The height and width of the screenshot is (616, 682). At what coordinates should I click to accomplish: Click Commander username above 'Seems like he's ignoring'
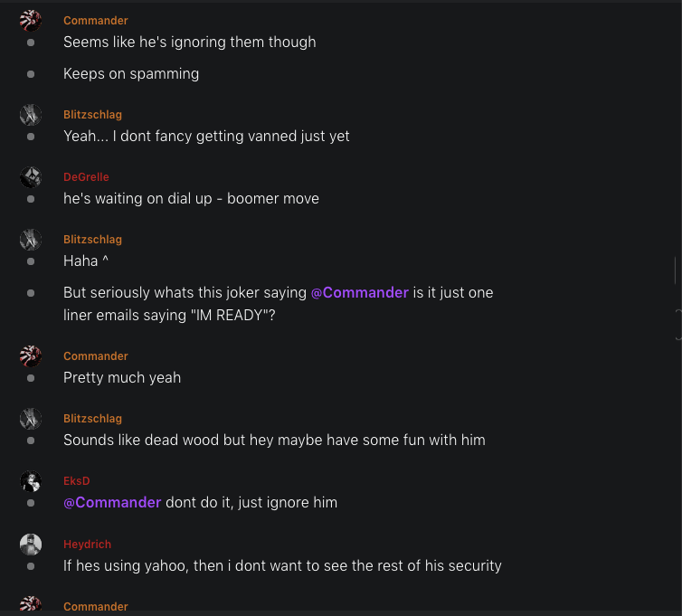(x=96, y=21)
